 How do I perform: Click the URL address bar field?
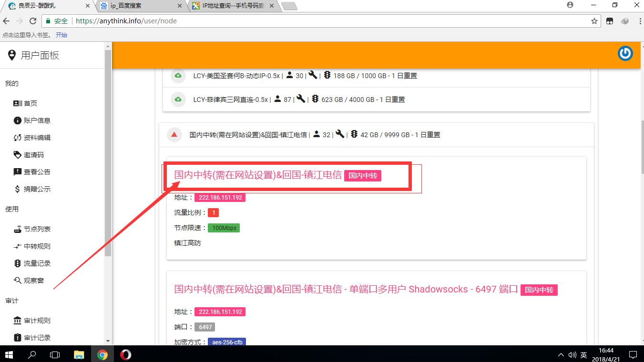329,21
